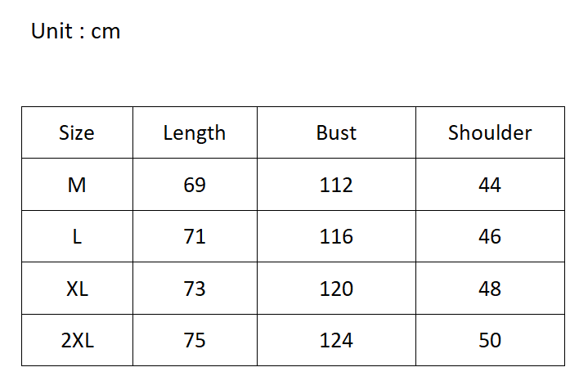The height and width of the screenshot is (385, 588).
Task: Select the M size cell
Action: point(77,185)
